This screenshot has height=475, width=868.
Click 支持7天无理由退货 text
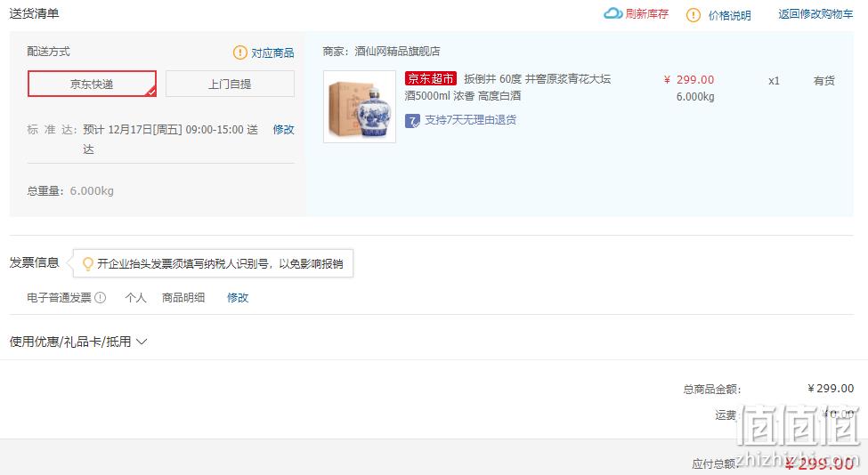[471, 120]
